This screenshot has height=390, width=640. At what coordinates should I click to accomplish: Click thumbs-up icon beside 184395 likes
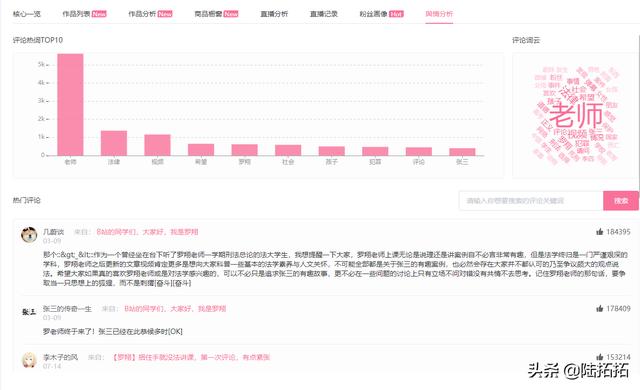599,232
